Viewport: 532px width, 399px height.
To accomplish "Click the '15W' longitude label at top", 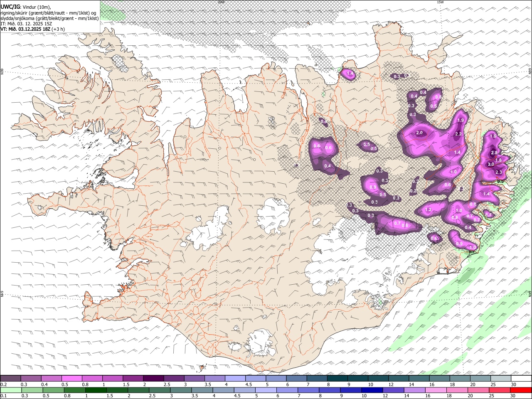I will pos(440,2).
